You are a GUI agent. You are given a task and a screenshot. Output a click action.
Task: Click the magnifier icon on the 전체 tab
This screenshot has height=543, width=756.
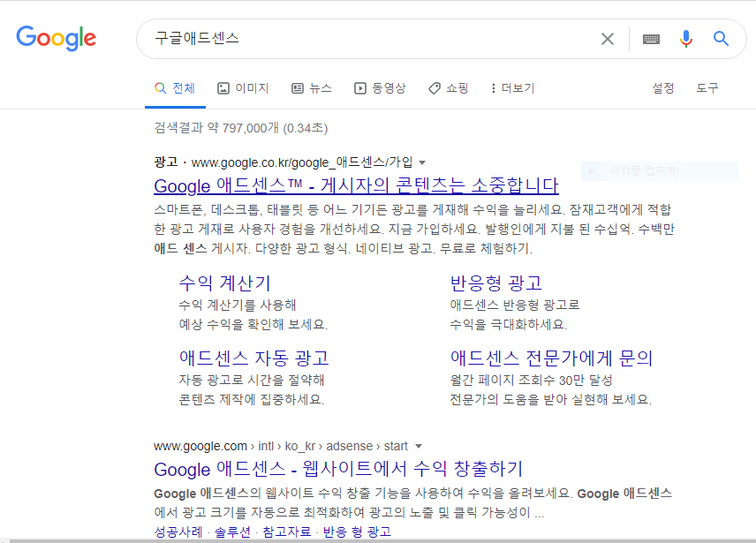160,88
